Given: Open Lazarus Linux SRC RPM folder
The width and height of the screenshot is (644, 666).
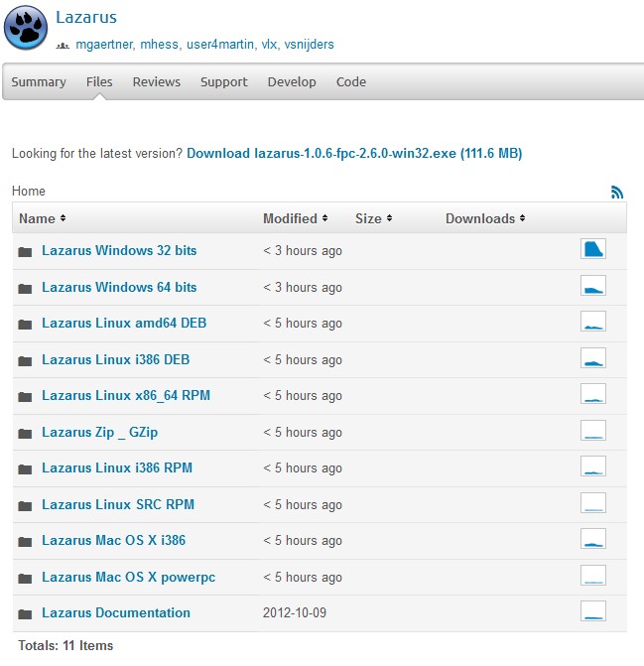Looking at the screenshot, I should 118,504.
